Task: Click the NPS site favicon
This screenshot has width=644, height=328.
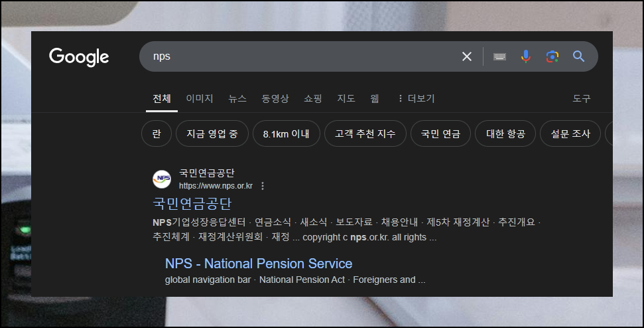Action: 162,179
